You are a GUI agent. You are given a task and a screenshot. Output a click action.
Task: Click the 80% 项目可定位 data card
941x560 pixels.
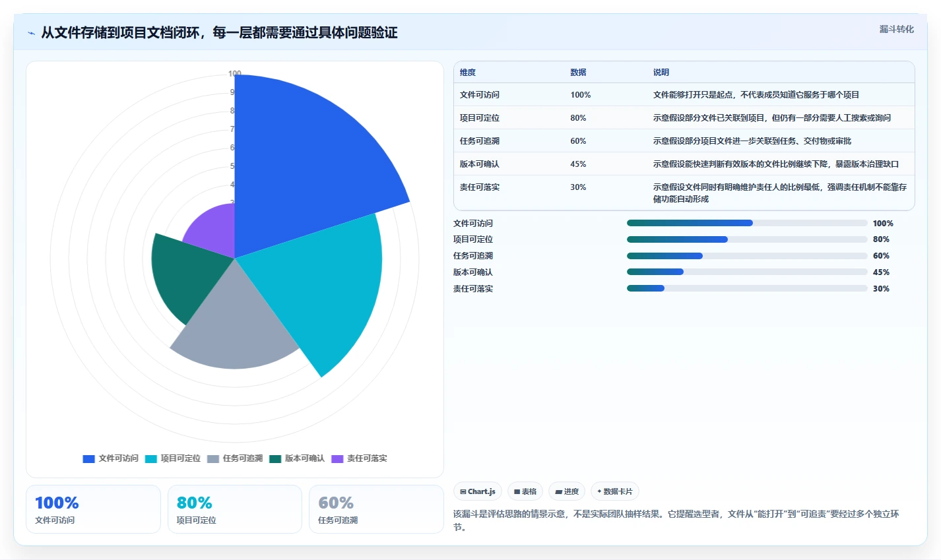click(235, 509)
